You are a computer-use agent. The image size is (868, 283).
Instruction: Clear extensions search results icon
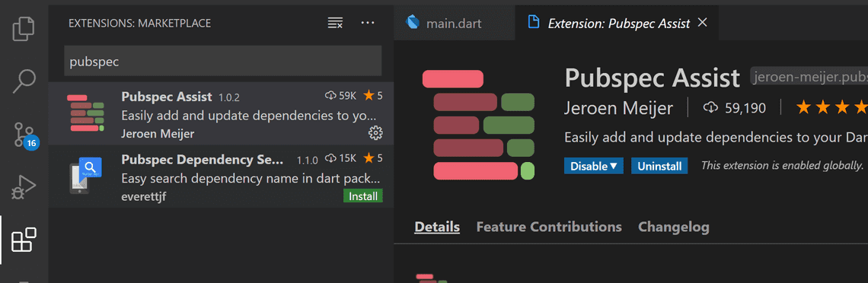coord(335,23)
